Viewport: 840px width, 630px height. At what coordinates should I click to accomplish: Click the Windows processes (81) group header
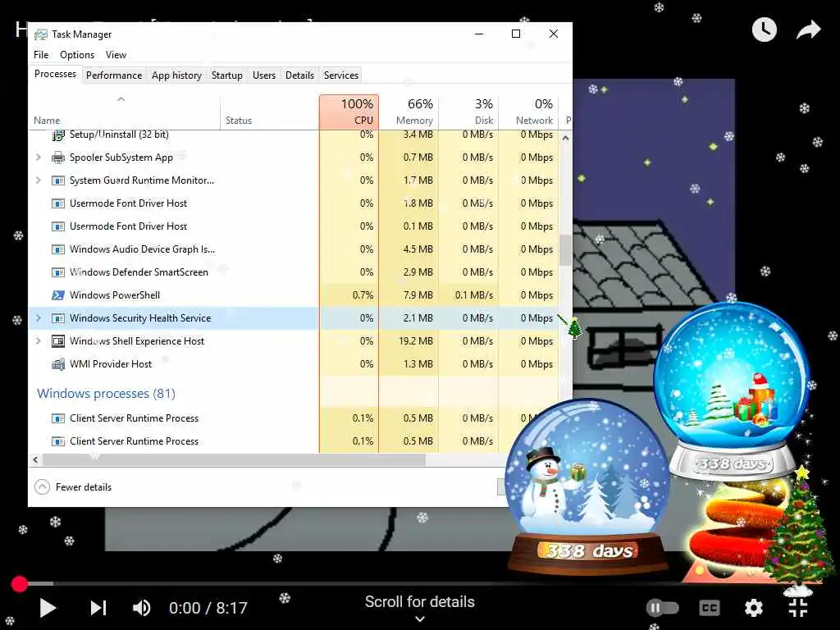pyautogui.click(x=106, y=393)
